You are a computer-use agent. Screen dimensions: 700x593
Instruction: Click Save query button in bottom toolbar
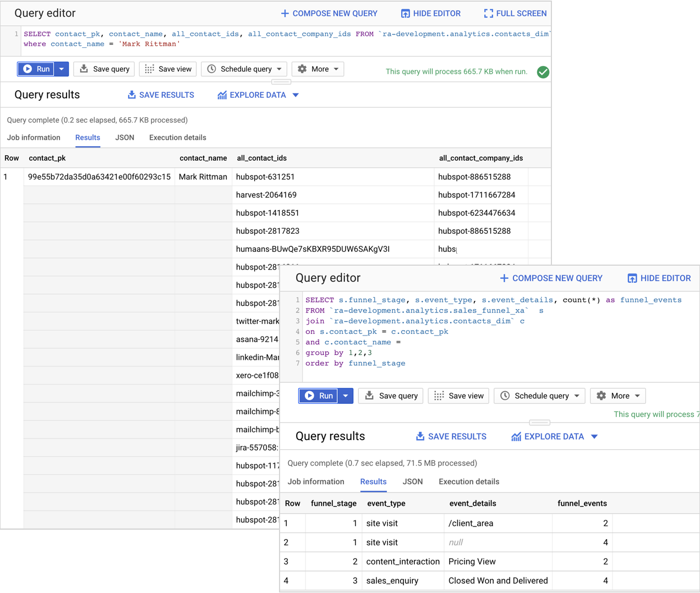(x=391, y=396)
